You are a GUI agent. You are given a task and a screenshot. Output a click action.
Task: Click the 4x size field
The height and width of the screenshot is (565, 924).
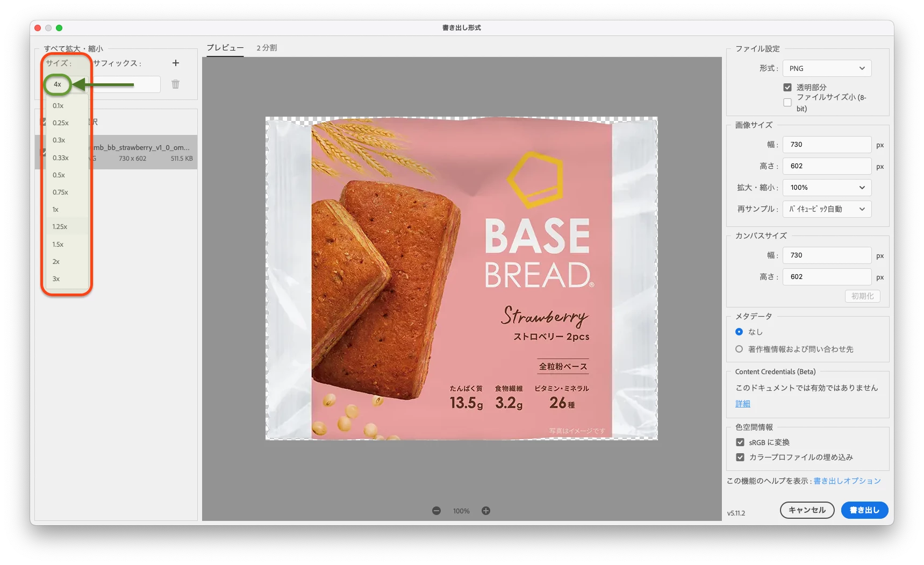tap(58, 84)
